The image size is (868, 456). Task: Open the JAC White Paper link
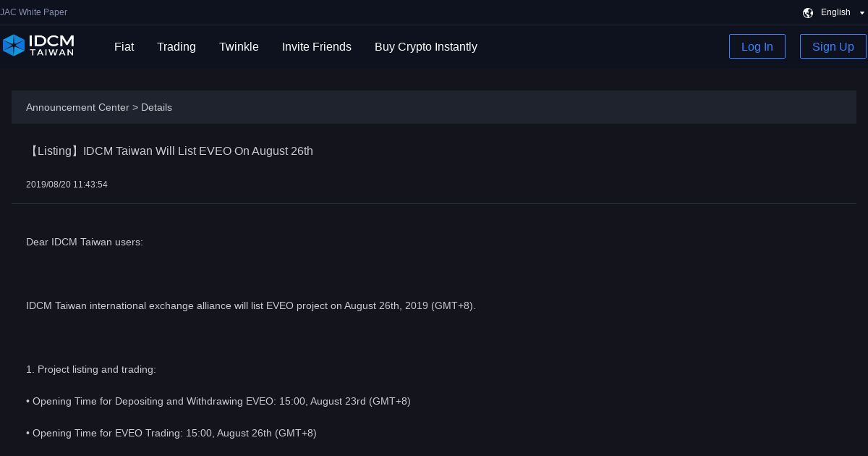(x=33, y=12)
